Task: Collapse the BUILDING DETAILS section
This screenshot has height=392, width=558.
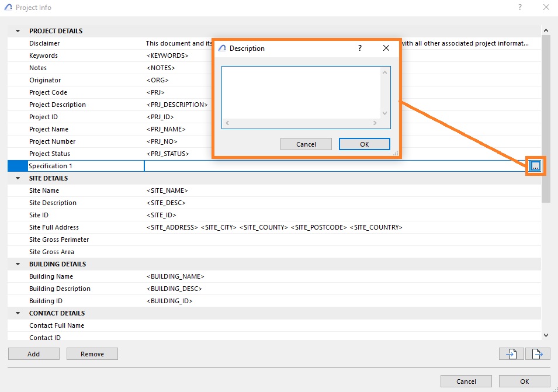Action: coord(18,264)
